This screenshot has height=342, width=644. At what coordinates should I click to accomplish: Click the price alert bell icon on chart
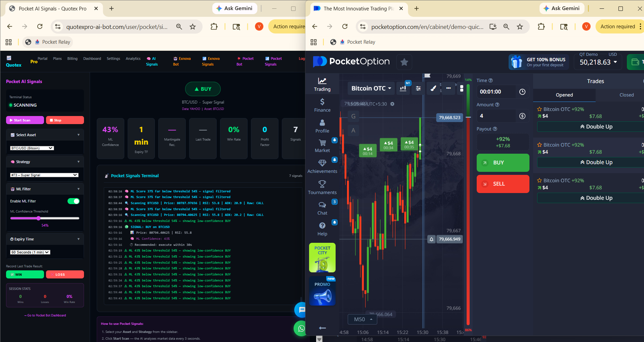[x=432, y=239]
